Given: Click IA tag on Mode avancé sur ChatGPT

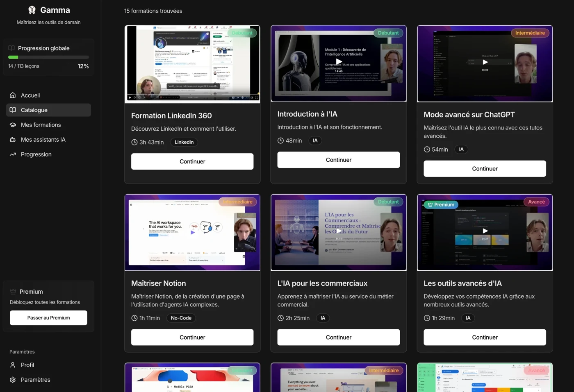Looking at the screenshot, I should click(x=461, y=149).
